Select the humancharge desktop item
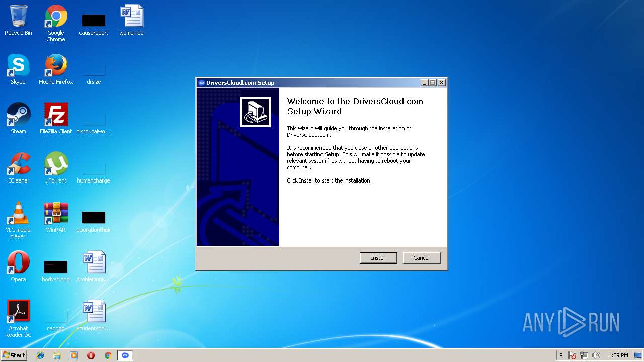Viewport: 644px width, 362px height. [94, 171]
